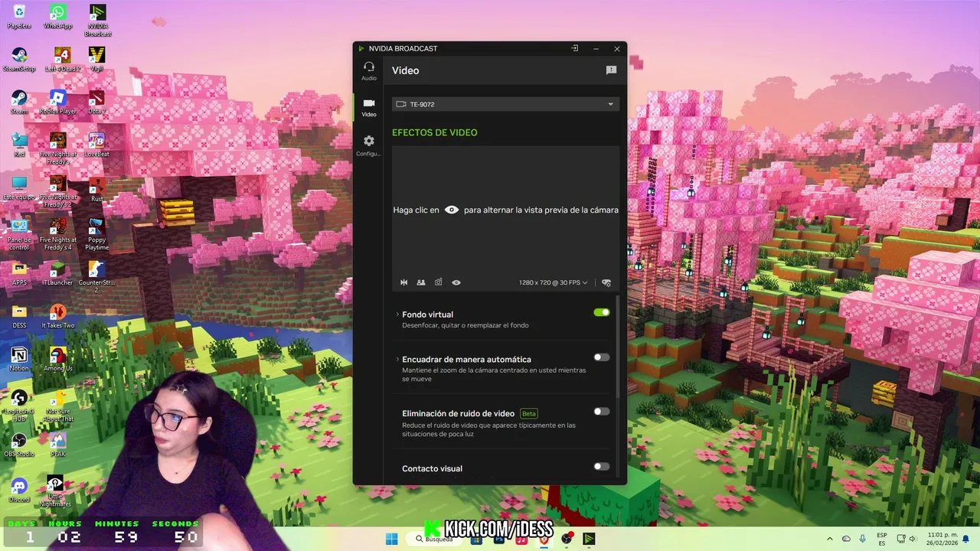Turn on the Contacto visual toggle

602,467
